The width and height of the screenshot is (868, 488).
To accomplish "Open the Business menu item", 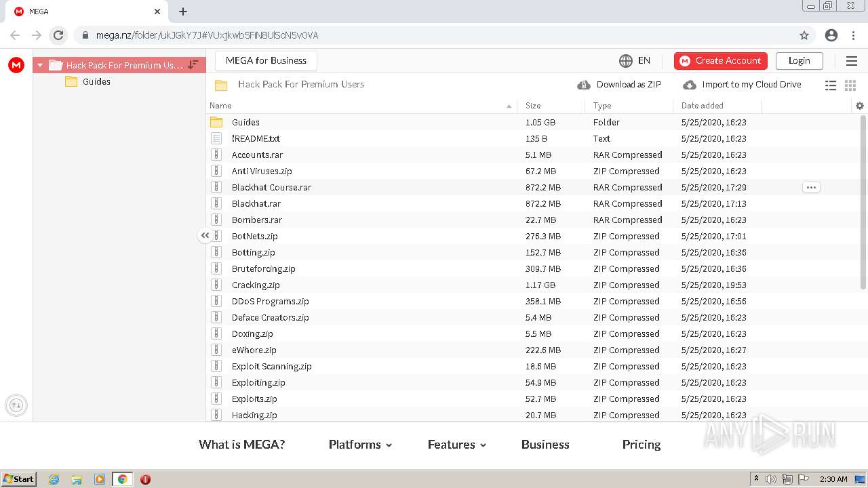I will [x=545, y=445].
